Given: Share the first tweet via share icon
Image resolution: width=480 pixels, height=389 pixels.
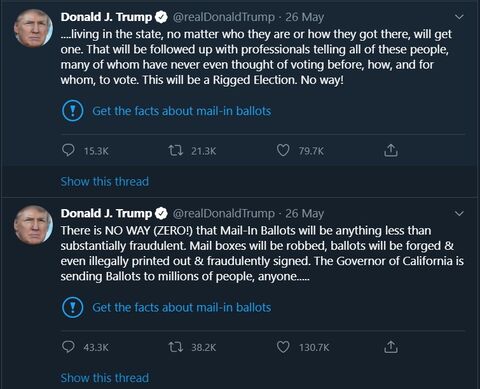Looking at the screenshot, I should click(391, 151).
